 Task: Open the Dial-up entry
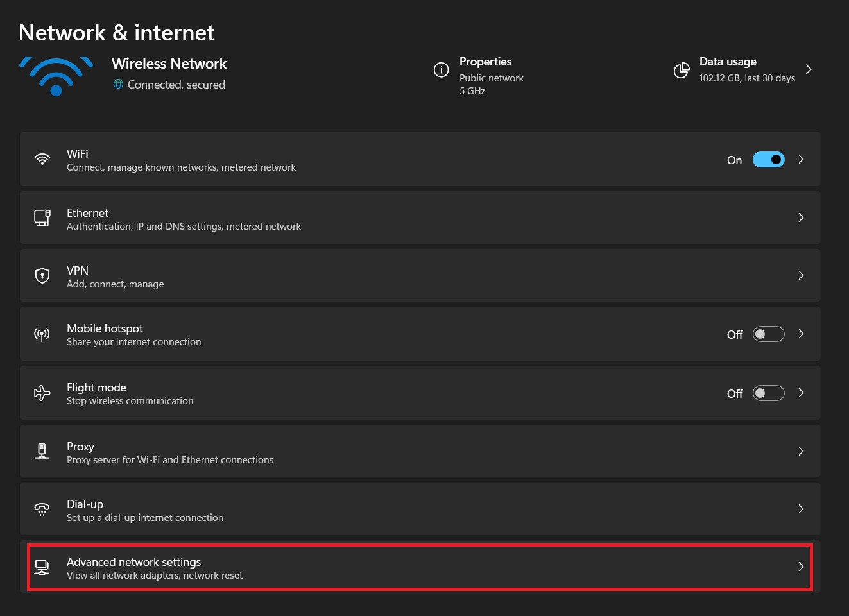click(420, 509)
